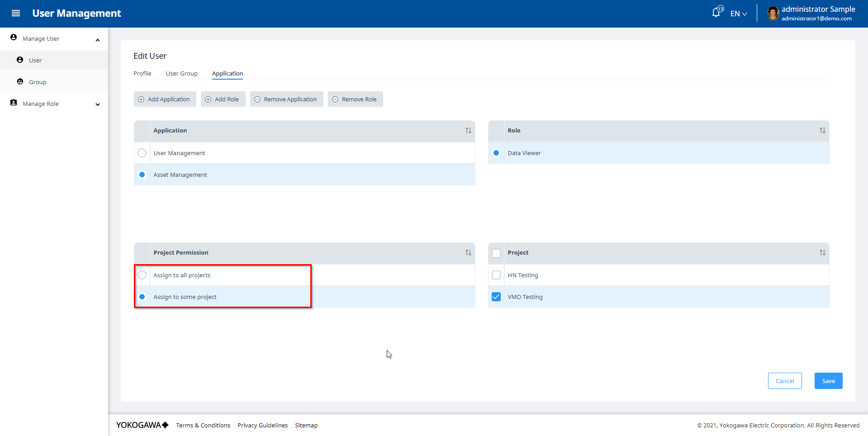Image resolution: width=868 pixels, height=436 pixels.
Task: Click the administrator1@demo.com email text
Action: (x=816, y=19)
